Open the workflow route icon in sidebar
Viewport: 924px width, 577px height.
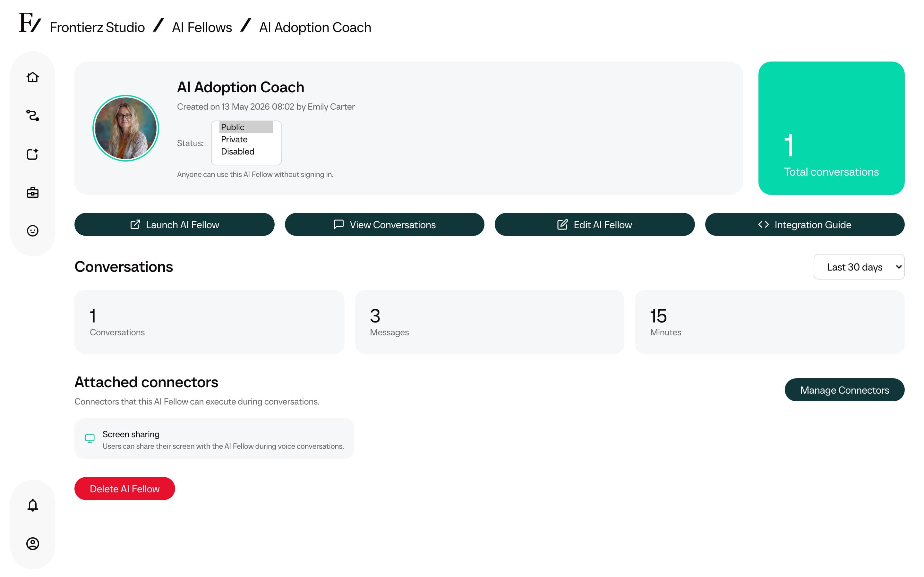click(32, 115)
